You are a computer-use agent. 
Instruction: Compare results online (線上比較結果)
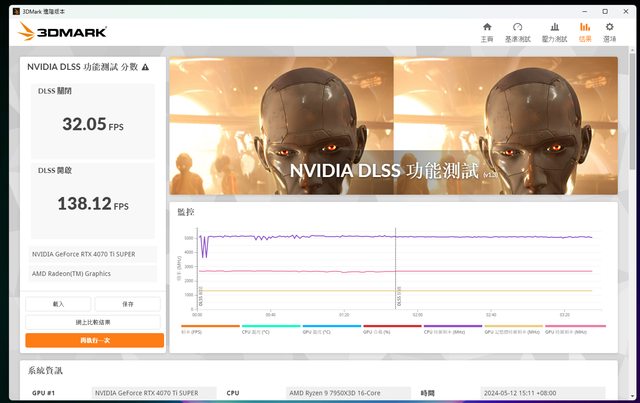pos(94,322)
